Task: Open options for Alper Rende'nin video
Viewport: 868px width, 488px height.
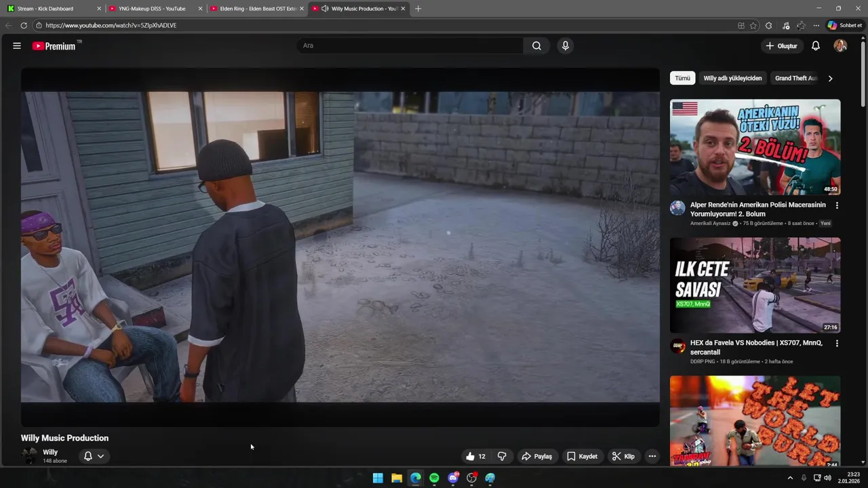Action: (x=837, y=205)
